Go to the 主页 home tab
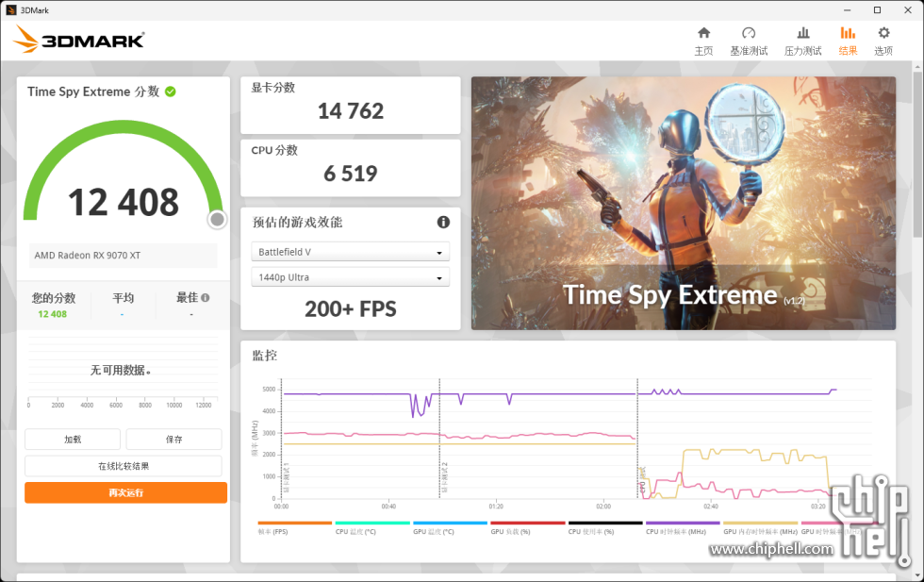The width and height of the screenshot is (924, 582). [x=703, y=42]
